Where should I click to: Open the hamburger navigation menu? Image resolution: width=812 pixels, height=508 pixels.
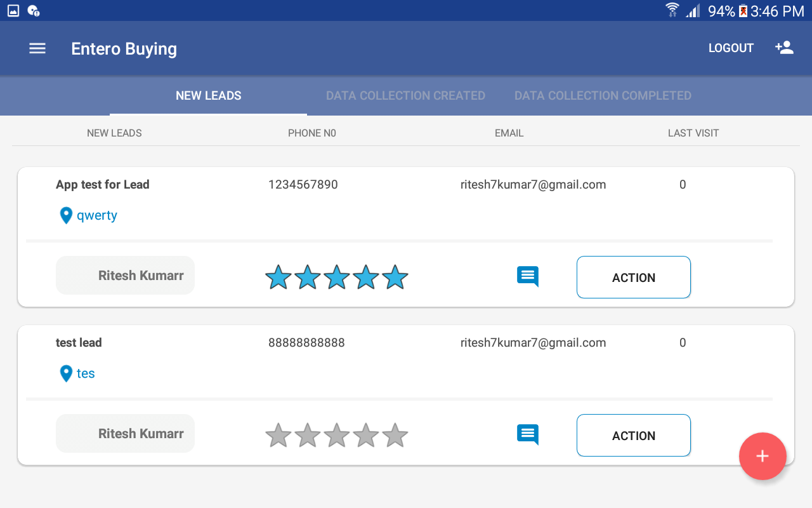(x=37, y=48)
